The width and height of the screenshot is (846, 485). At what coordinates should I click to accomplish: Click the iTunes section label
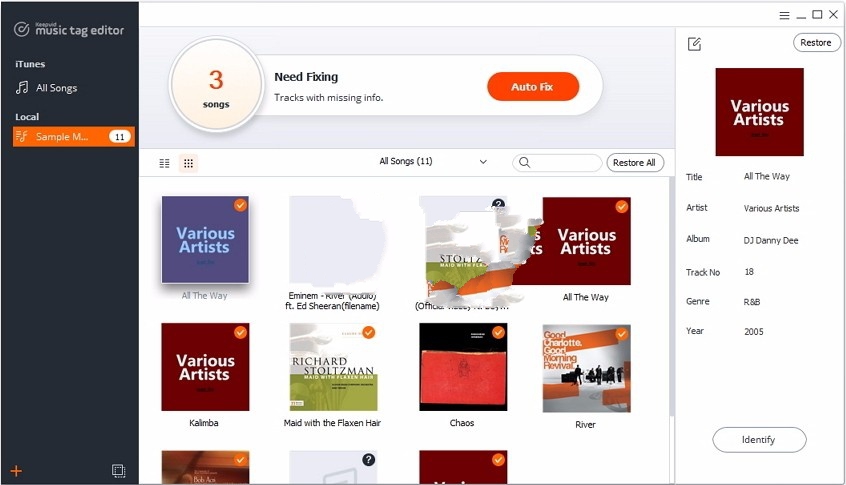point(30,64)
